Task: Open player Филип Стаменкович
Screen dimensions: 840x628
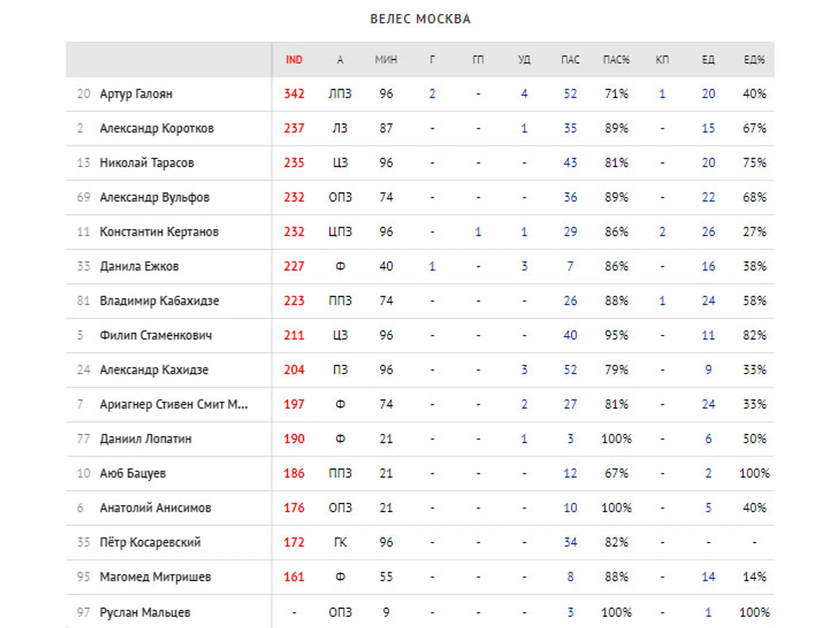Action: [x=156, y=335]
